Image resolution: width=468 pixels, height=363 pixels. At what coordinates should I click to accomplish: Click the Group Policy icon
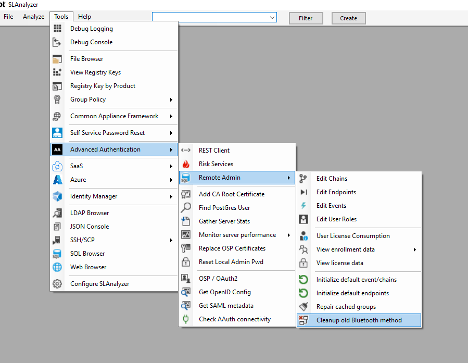(57, 99)
